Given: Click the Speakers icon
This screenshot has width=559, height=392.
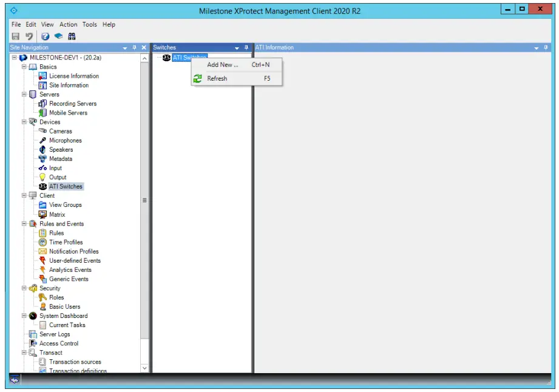Looking at the screenshot, I should click(42, 149).
